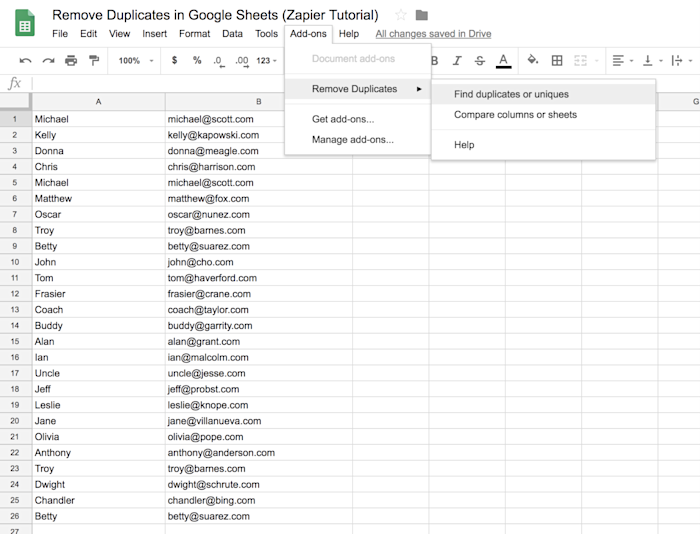Viewport: 700px width, 534px height.
Task: Select cell containing Chandler
Action: [98, 501]
